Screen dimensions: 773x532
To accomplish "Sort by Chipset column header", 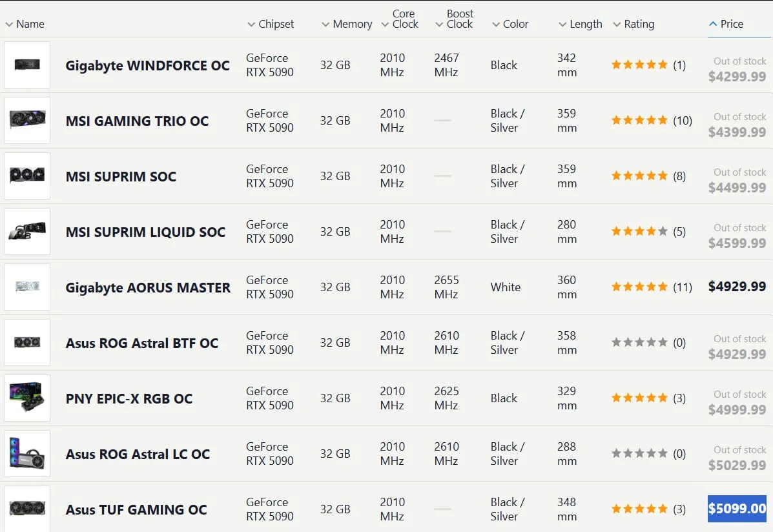I will [271, 24].
